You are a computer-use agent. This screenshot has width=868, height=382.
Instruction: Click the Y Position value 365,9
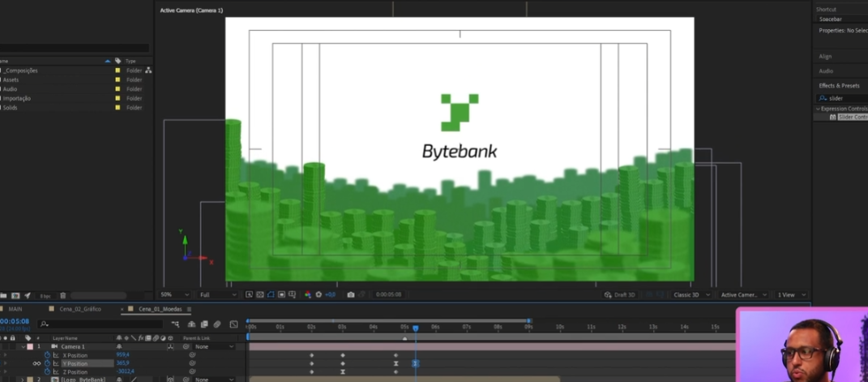tap(122, 363)
